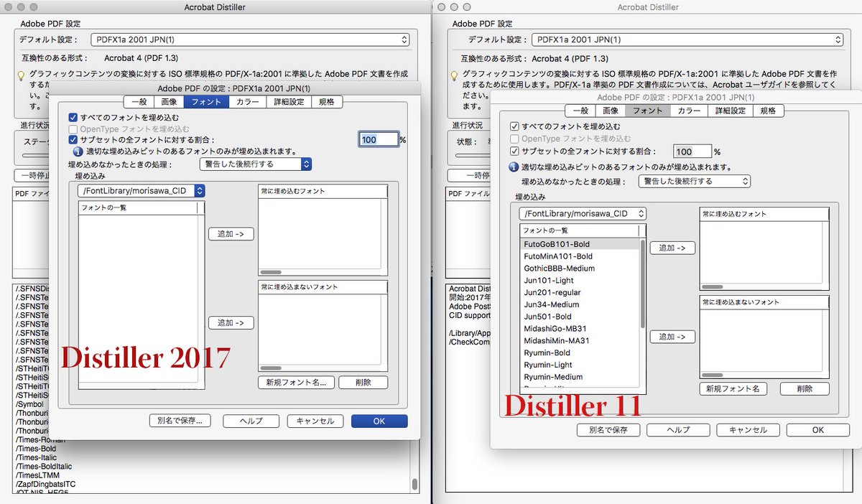Image resolution: width=862 pixels, height=504 pixels.
Task: Select 規格 tab in Distiller 2017 dialog
Action: pos(327,102)
